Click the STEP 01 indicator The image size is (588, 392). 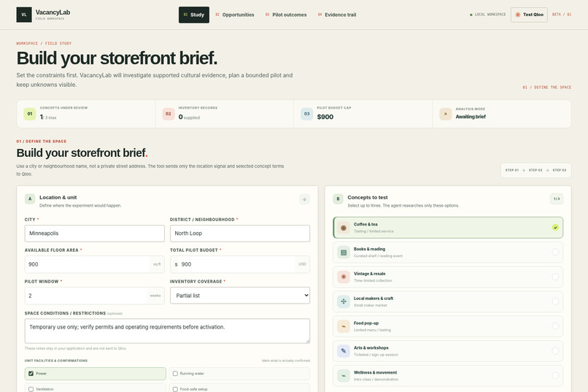pos(512,170)
